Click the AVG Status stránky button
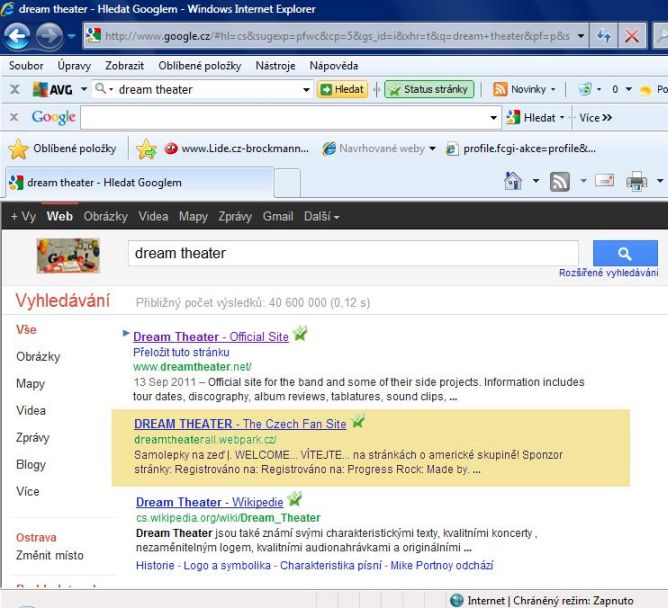This screenshot has height=608, width=668. pyautogui.click(x=428, y=90)
